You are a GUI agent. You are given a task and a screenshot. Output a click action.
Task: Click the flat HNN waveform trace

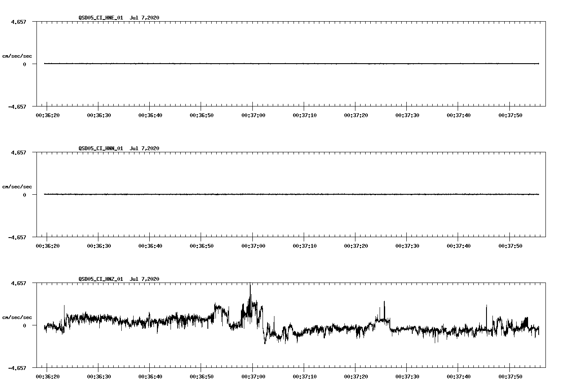(291, 194)
